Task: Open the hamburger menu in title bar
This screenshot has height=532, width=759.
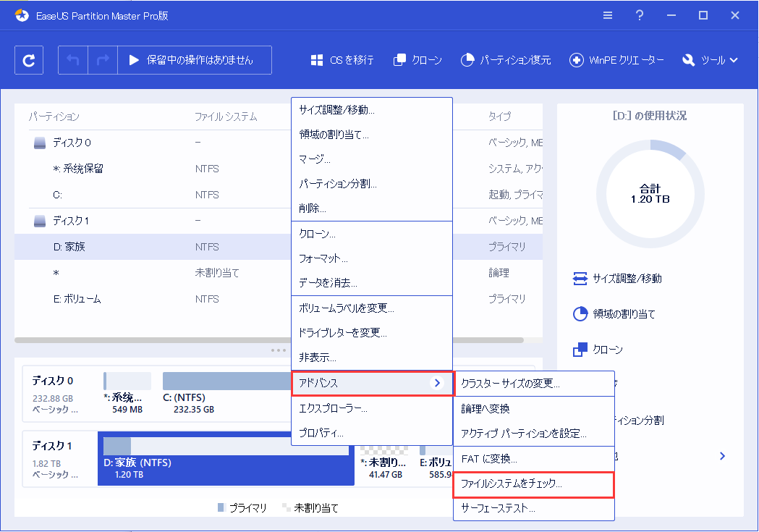Action: (608, 15)
